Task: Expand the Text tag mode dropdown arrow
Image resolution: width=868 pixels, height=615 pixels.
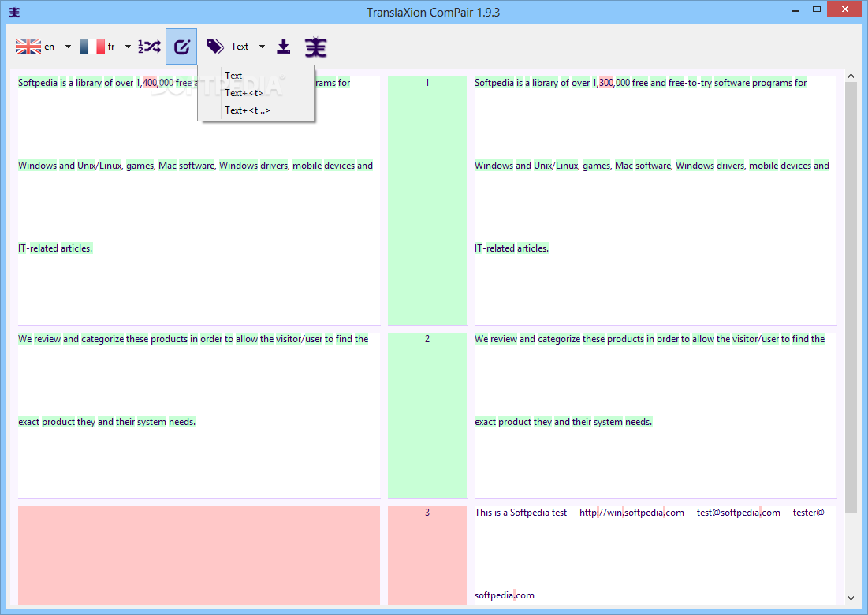Action: [x=262, y=47]
